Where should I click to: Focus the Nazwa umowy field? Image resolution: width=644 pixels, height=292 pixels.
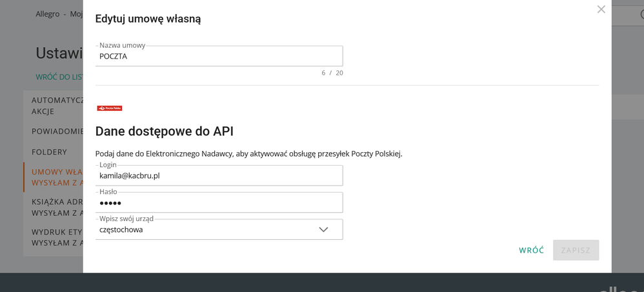pos(219,56)
